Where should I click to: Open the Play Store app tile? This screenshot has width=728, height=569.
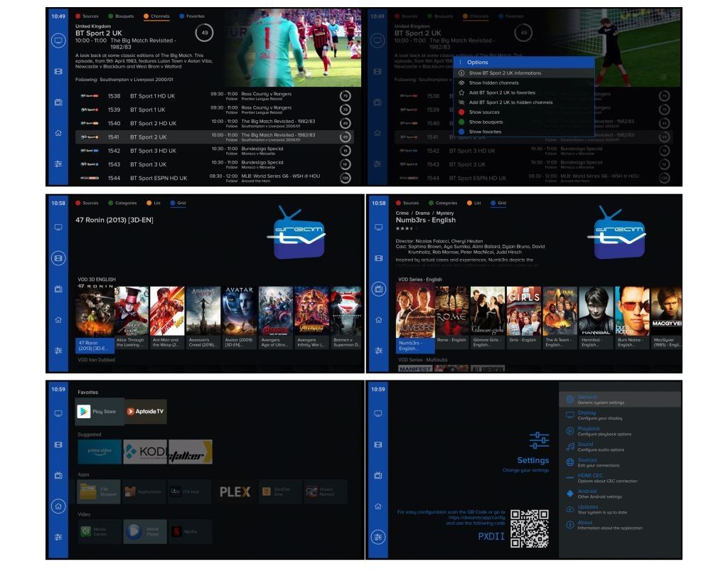coord(100,411)
